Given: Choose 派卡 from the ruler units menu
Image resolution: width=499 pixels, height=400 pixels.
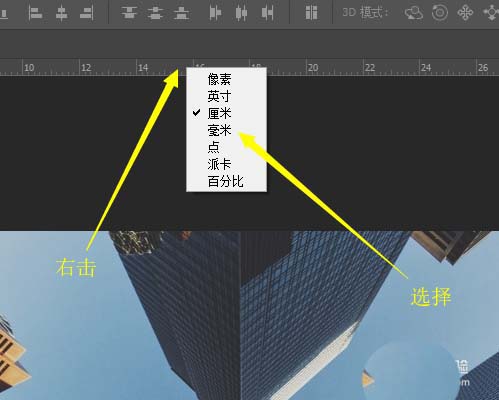Looking at the screenshot, I should point(226,164).
